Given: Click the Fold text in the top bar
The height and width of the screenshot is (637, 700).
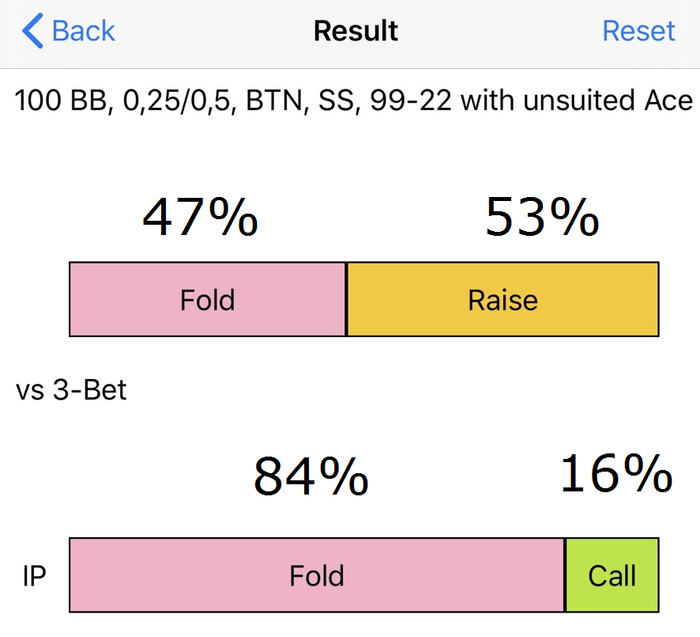Looking at the screenshot, I should tap(208, 300).
